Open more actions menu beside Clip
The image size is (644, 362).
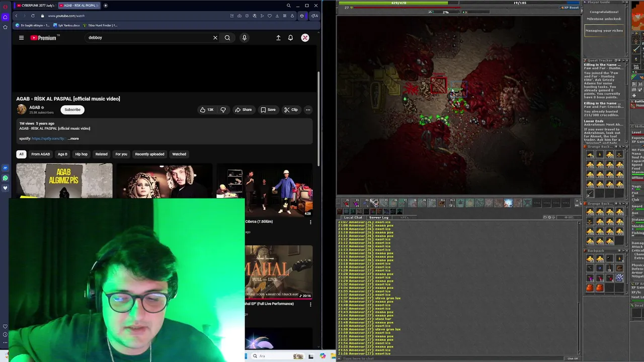pyautogui.click(x=308, y=110)
